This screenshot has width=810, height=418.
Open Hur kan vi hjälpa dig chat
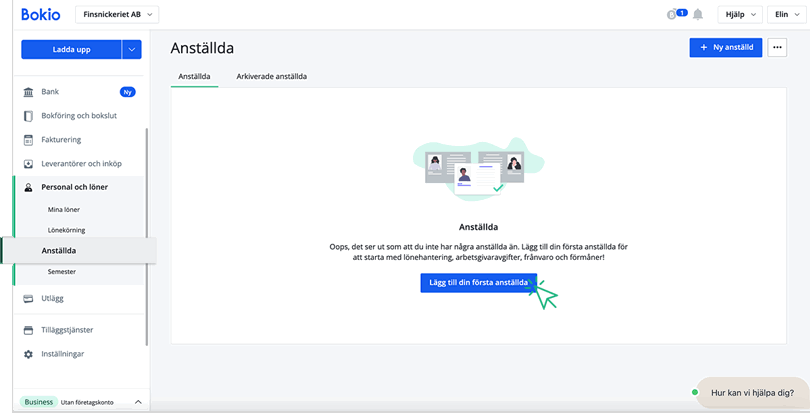[x=752, y=393]
